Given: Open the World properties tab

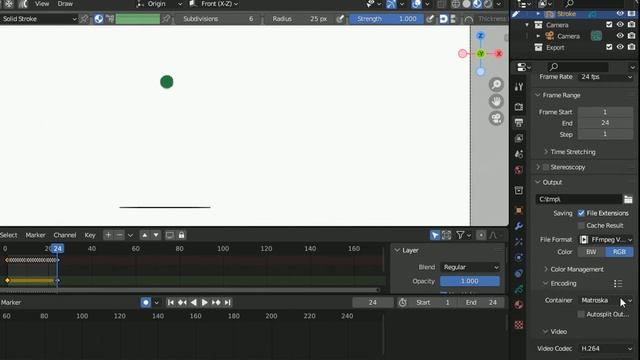Looking at the screenshot, I should (519, 170).
